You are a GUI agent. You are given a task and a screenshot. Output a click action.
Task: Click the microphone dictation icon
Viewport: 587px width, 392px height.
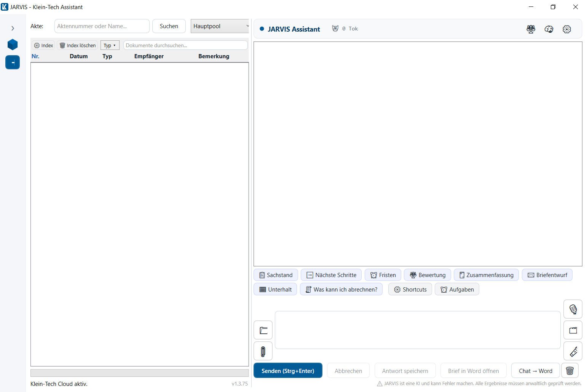pyautogui.click(x=573, y=309)
